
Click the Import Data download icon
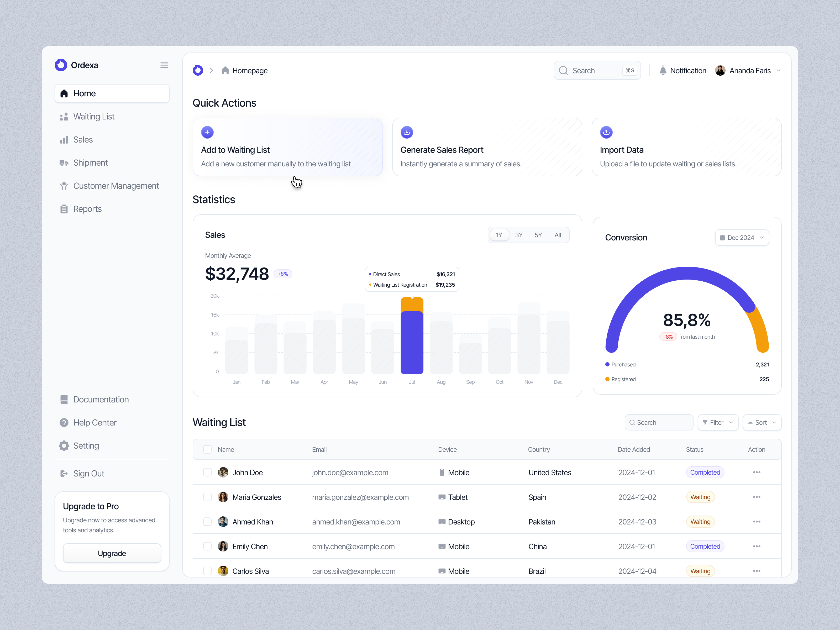(606, 132)
